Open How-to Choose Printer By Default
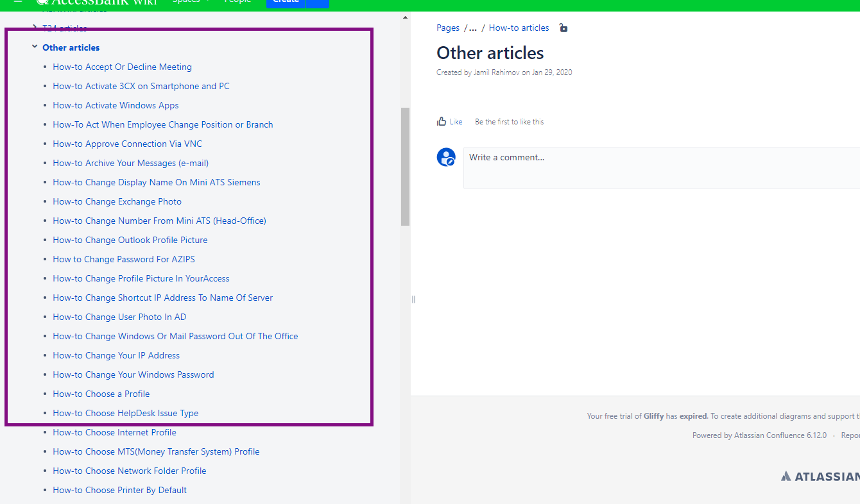 click(x=120, y=490)
